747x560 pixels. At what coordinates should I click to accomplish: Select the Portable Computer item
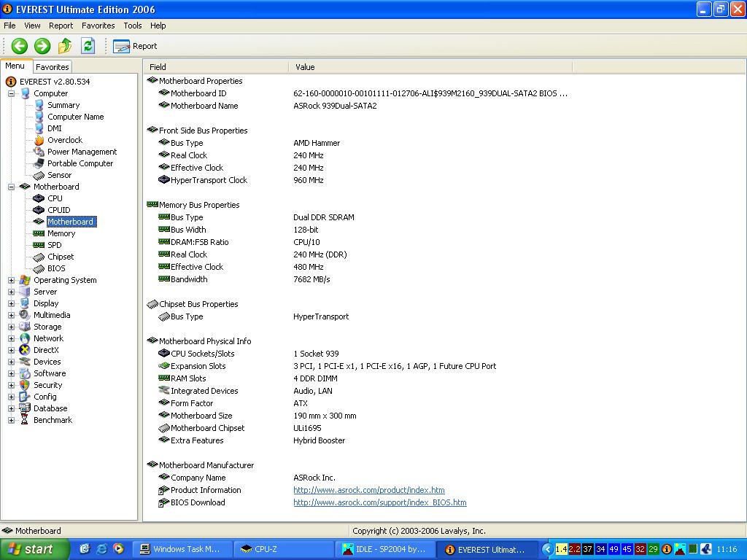tap(80, 163)
